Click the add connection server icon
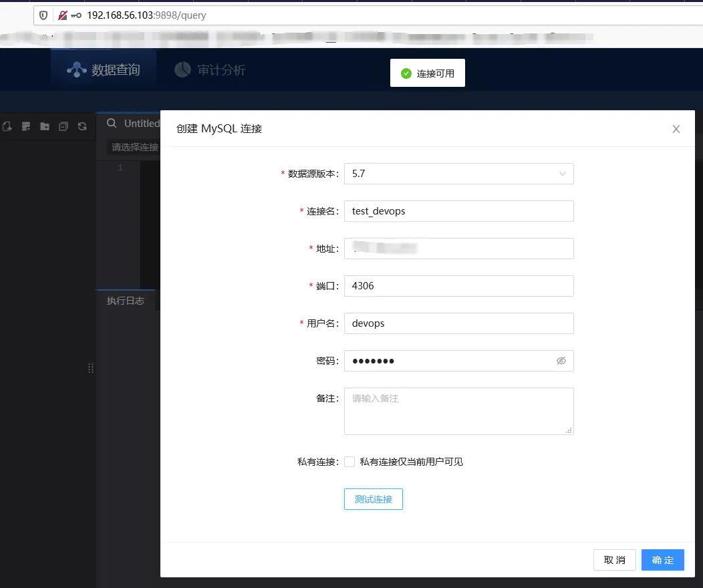The height and width of the screenshot is (588, 703). click(x=26, y=126)
